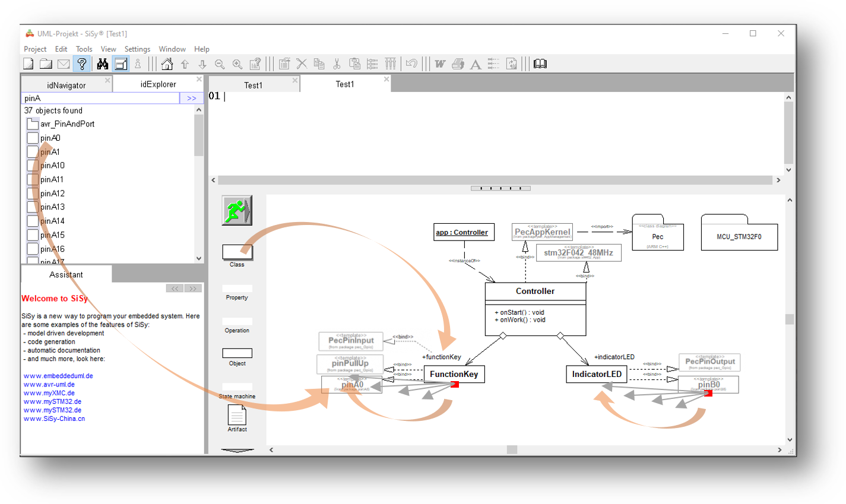Click the home icon in toolbar

(x=167, y=64)
